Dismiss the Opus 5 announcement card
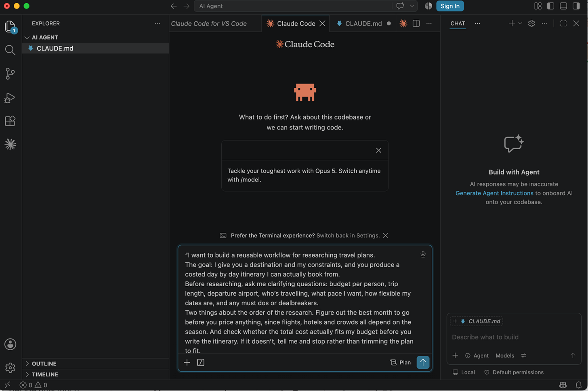This screenshot has width=588, height=391. (x=378, y=150)
